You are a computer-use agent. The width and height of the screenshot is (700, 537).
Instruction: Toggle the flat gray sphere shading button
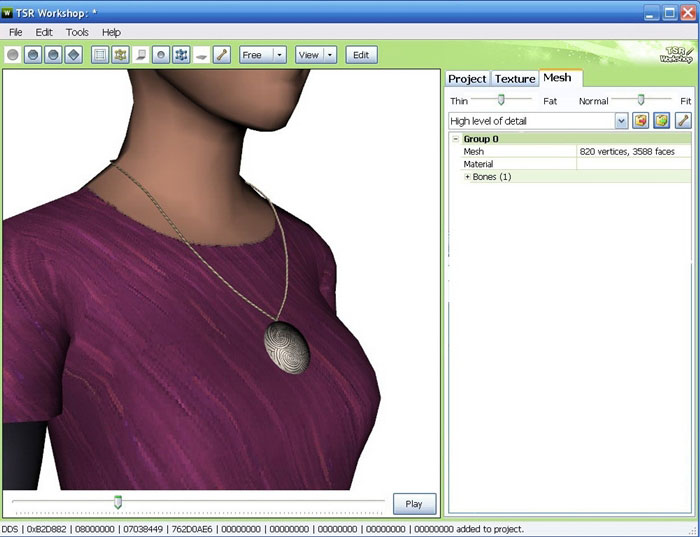(x=13, y=55)
